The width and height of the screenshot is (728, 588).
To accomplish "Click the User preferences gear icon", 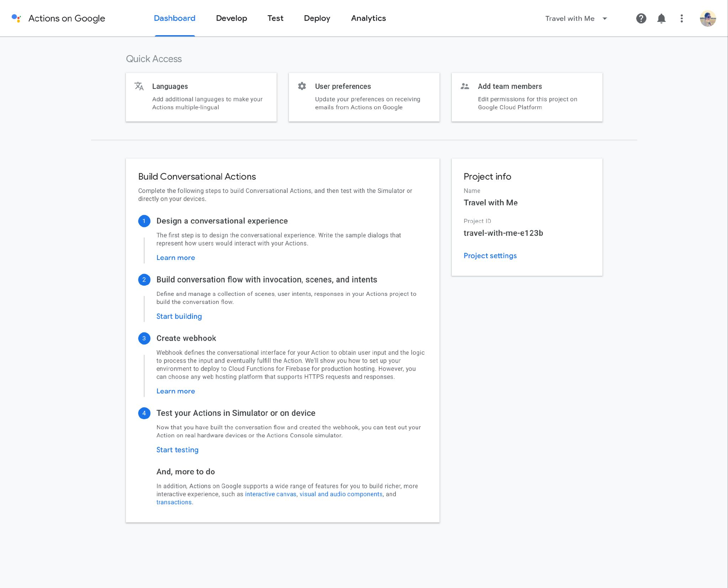I will pyautogui.click(x=302, y=86).
